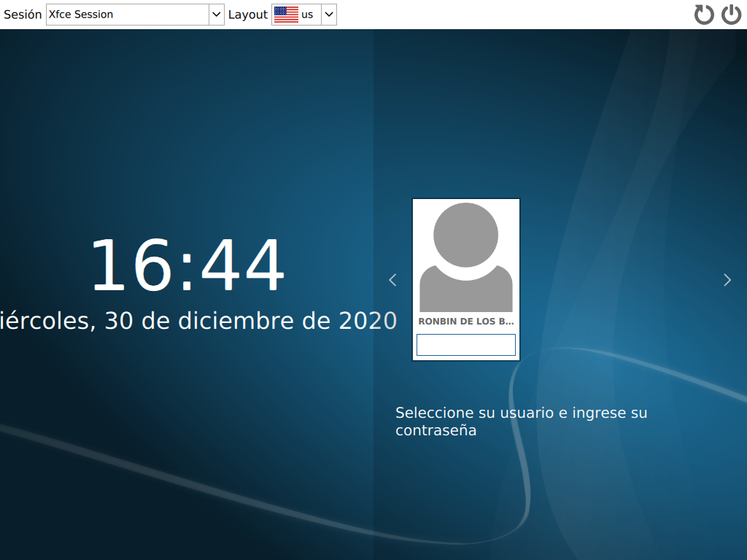Expand the layout list arrow

point(329,15)
